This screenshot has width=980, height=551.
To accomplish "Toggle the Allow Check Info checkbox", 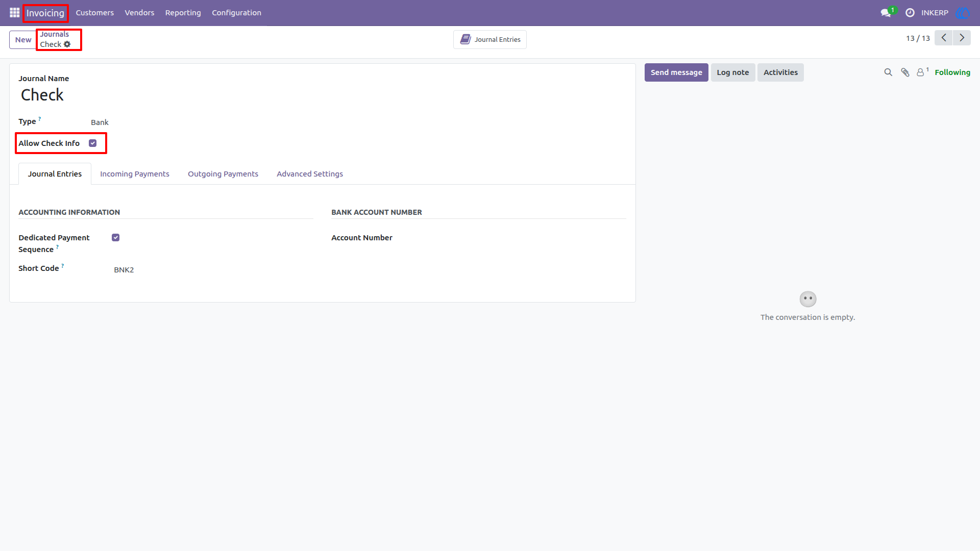I will coord(93,143).
